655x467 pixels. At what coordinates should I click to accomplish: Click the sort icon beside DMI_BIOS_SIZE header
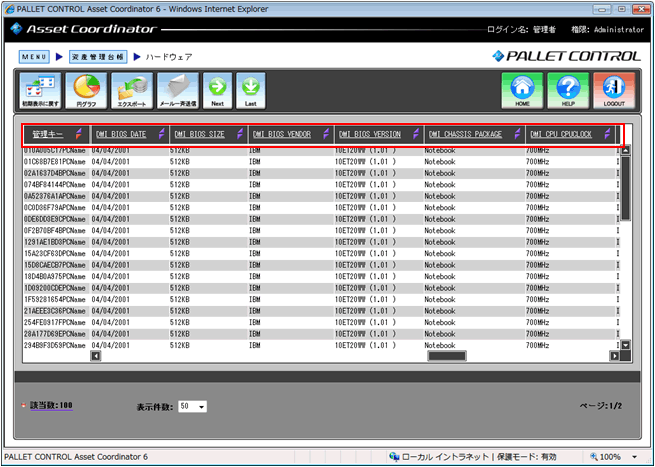click(240, 134)
